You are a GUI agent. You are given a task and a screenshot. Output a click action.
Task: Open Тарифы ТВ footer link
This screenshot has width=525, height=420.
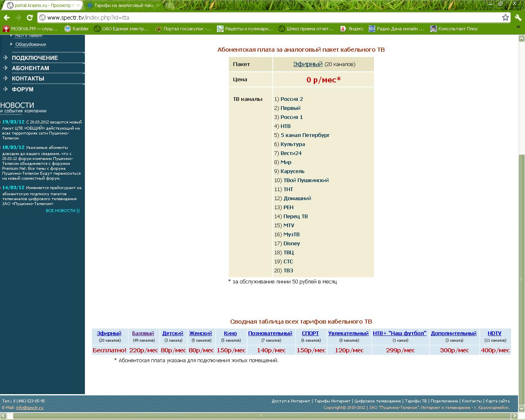[416, 401]
